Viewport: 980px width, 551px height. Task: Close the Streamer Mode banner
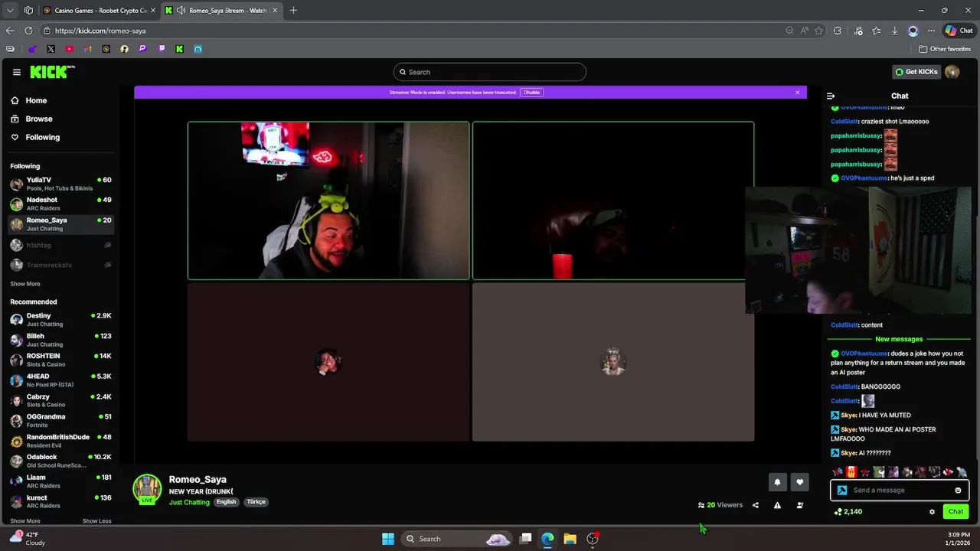(x=797, y=92)
